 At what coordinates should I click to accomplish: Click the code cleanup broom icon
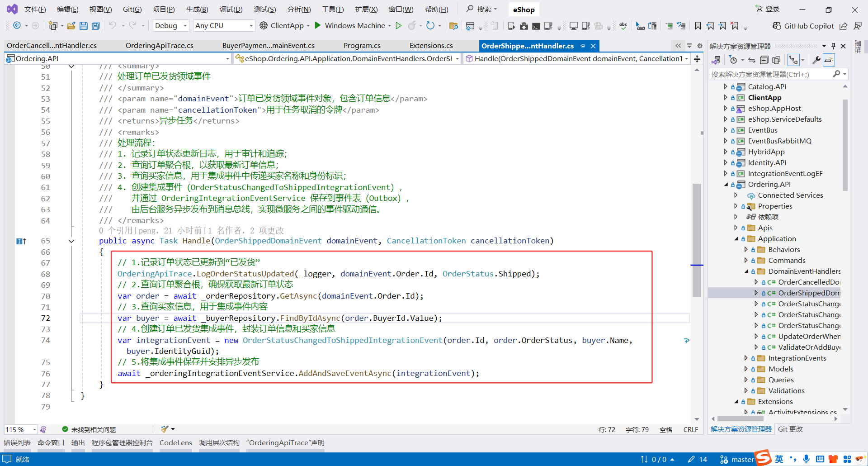point(165,429)
